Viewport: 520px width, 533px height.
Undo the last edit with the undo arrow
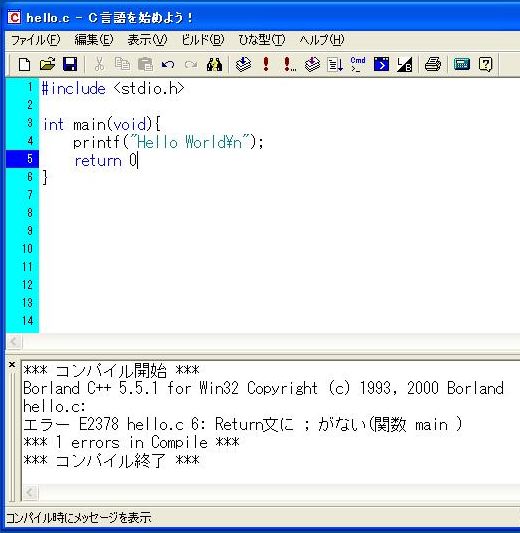pyautogui.click(x=168, y=64)
